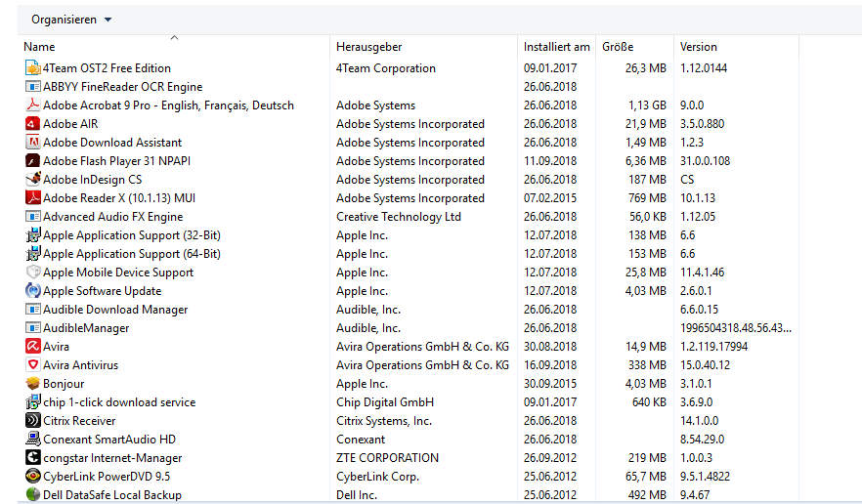Click the Apple Software Update icon
The image size is (862, 504).
[x=33, y=291]
